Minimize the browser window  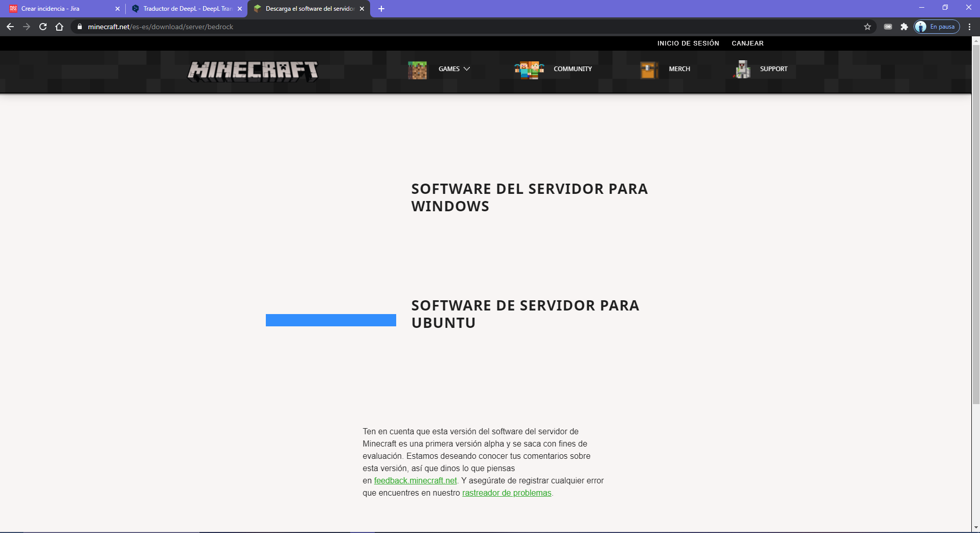pyautogui.click(x=922, y=8)
